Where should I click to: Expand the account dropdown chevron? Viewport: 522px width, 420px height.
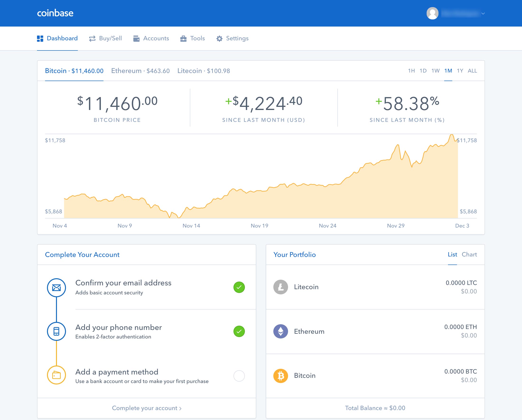(x=483, y=14)
